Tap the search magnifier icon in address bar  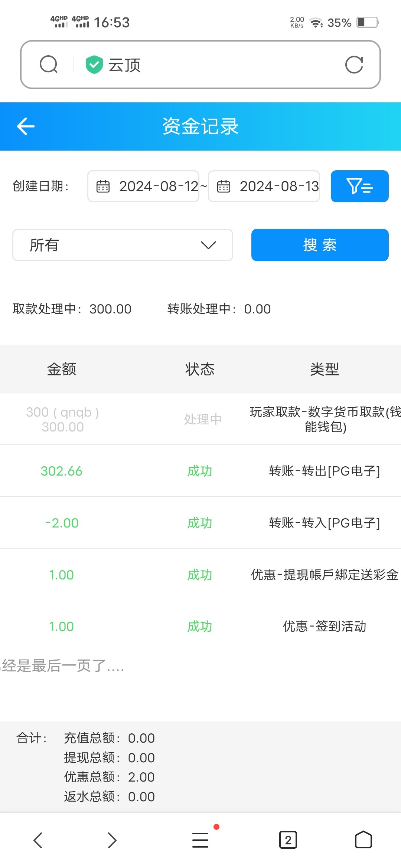point(49,65)
